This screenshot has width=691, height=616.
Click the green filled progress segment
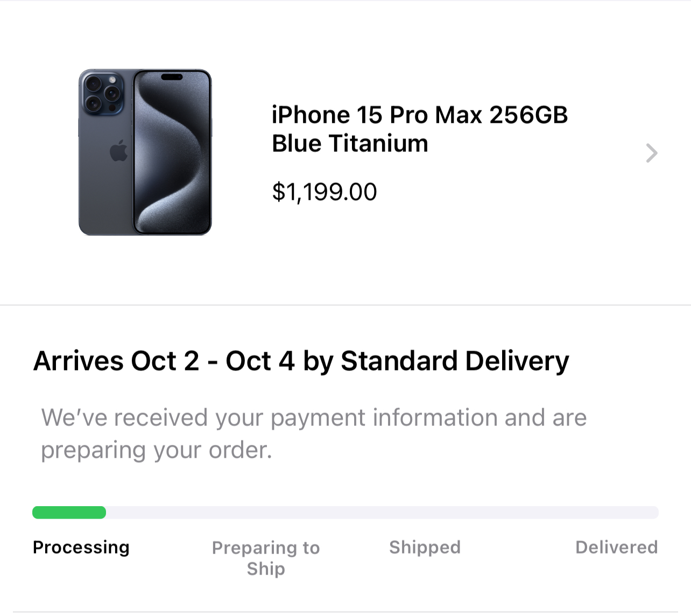[69, 513]
